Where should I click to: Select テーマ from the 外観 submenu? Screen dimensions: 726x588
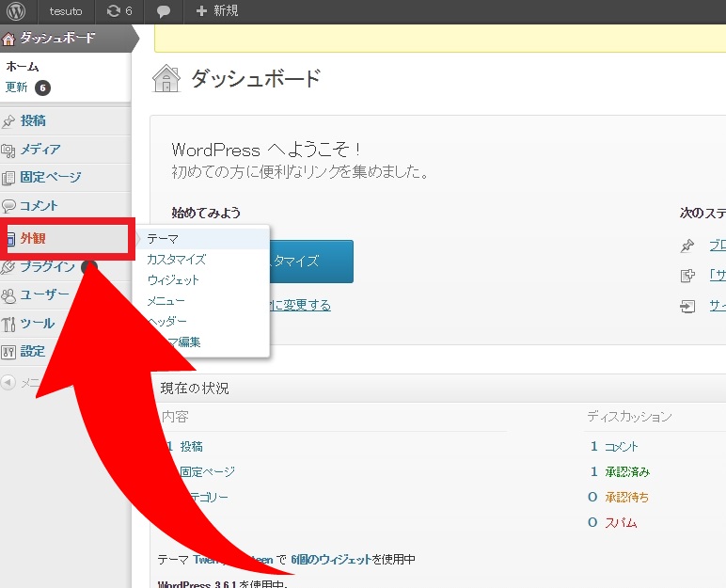[x=163, y=239]
